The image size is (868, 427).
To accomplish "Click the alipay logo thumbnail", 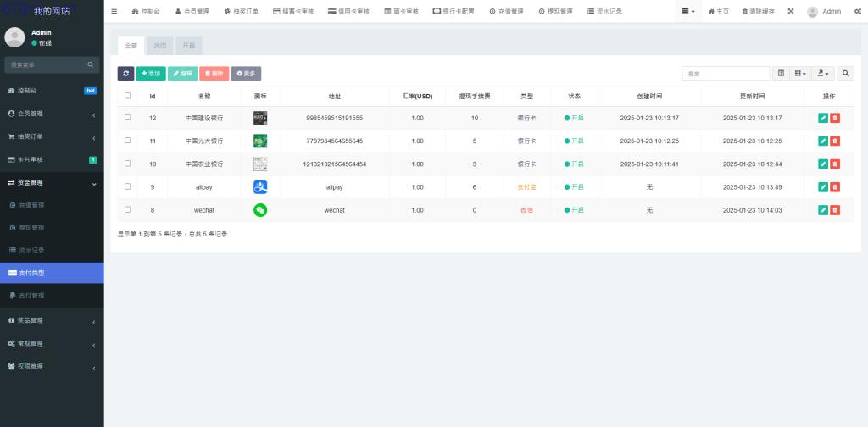I will pyautogui.click(x=260, y=186).
